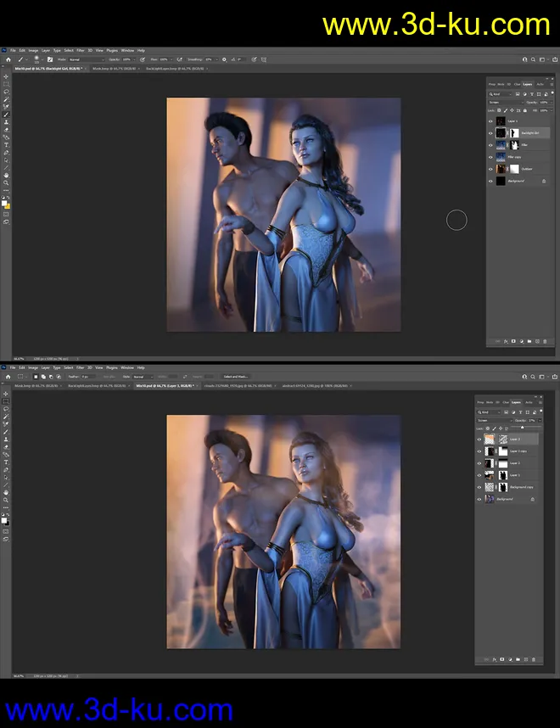
Task: Click the lock all icon in upper Layers panel
Action: [x=526, y=110]
